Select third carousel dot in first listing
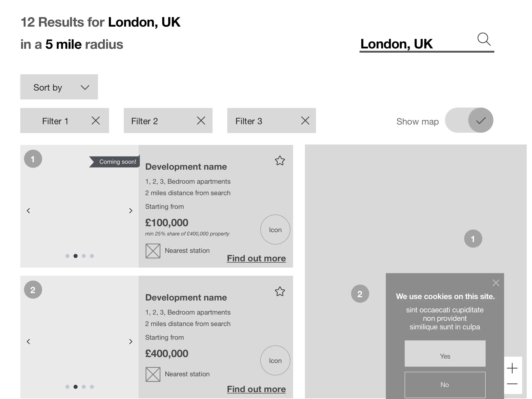Viewport: 532px width, 399px height. click(x=84, y=256)
